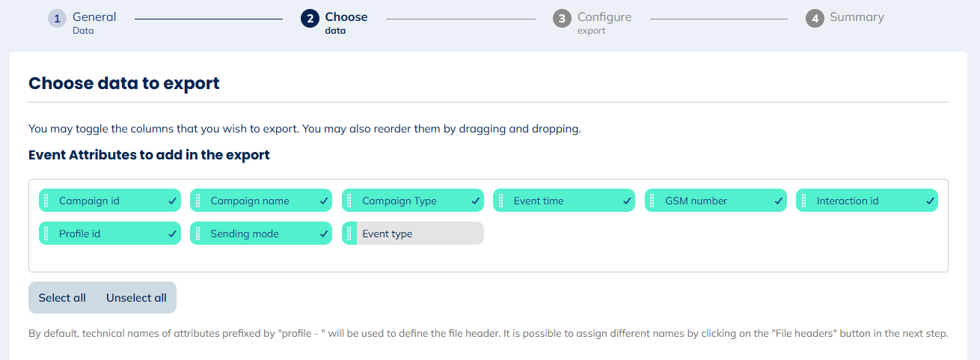
Task: Toggle off the Event time column
Action: click(x=626, y=201)
